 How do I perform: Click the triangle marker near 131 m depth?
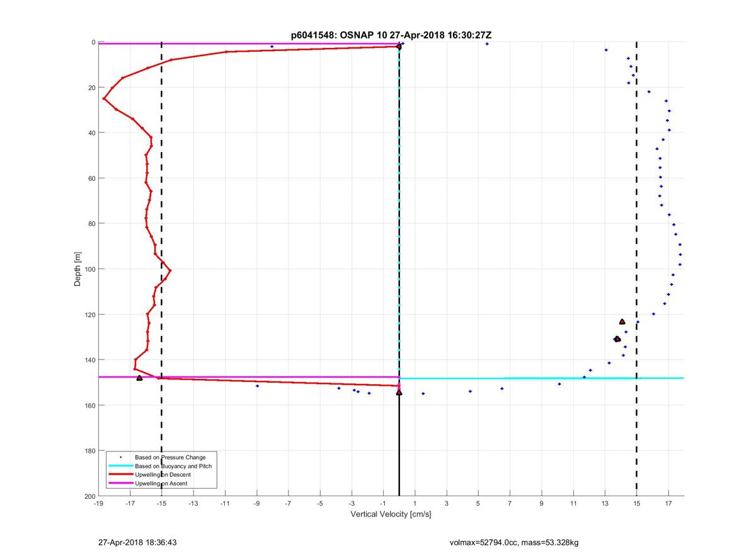[x=617, y=339]
